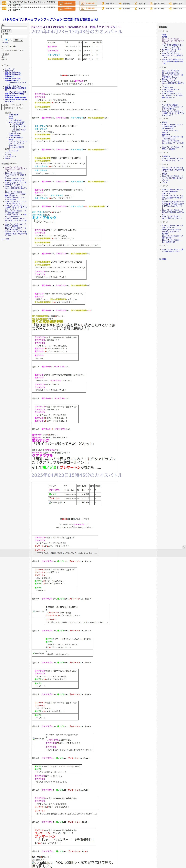Open 会議室 board link
The image size is (186, 868).
[11, 118]
